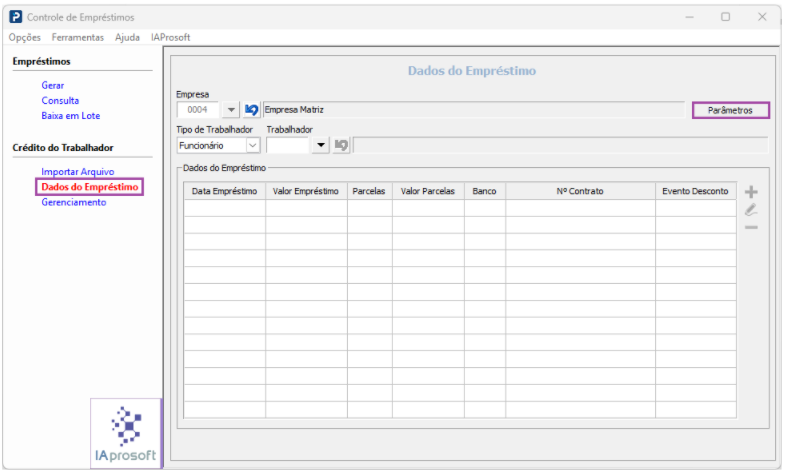Open the Trabalhador dropdown arrow
This screenshot has height=474, width=785.
(x=320, y=145)
